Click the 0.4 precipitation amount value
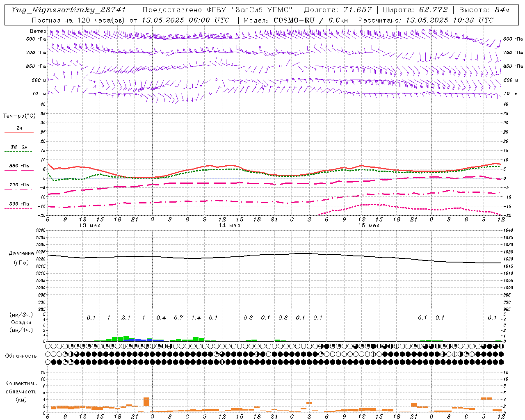 pyautogui.click(x=161, y=318)
